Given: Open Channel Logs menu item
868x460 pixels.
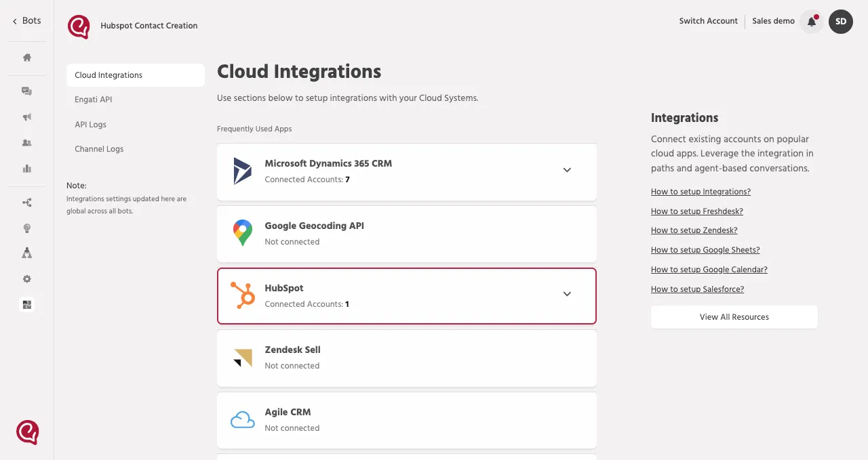Looking at the screenshot, I should [99, 149].
